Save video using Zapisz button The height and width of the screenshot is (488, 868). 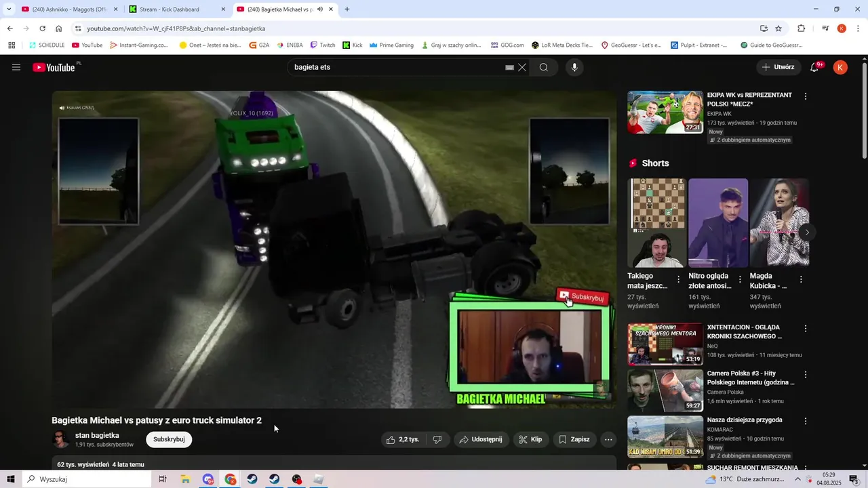(574, 439)
